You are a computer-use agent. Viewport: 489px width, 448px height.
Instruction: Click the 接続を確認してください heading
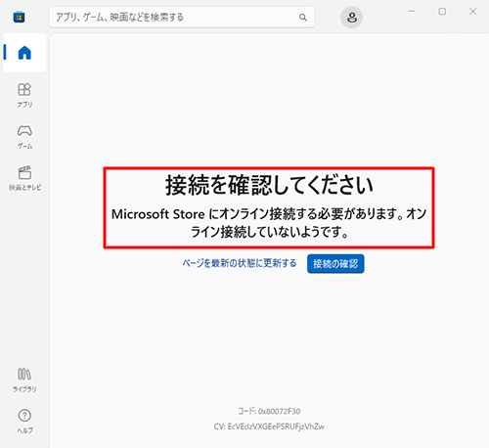269,185
